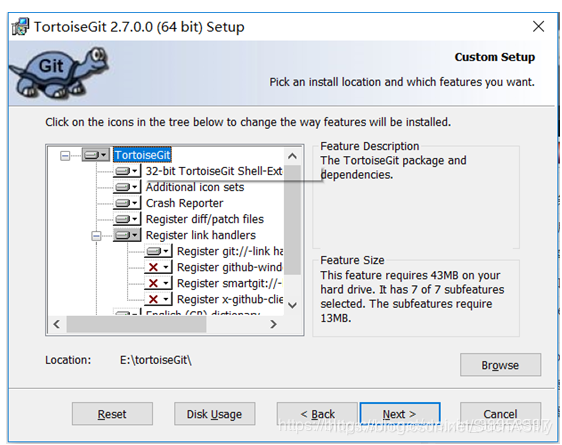The height and width of the screenshot is (445, 562).
Task: Cancel the TortoiseGit setup
Action: [x=500, y=414]
